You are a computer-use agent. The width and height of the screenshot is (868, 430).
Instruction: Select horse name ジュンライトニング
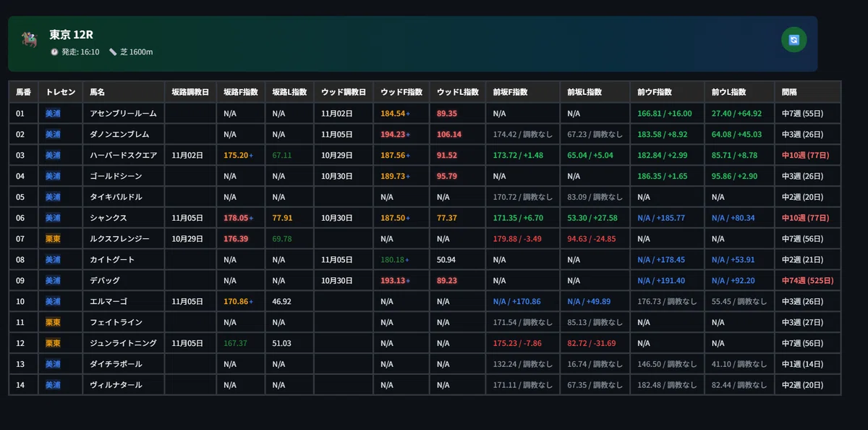[122, 343]
